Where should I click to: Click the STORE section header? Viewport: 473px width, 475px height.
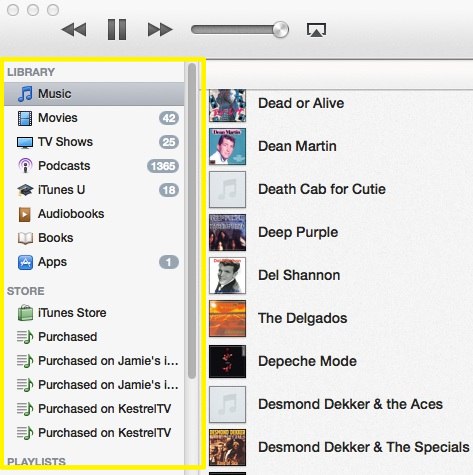click(26, 291)
